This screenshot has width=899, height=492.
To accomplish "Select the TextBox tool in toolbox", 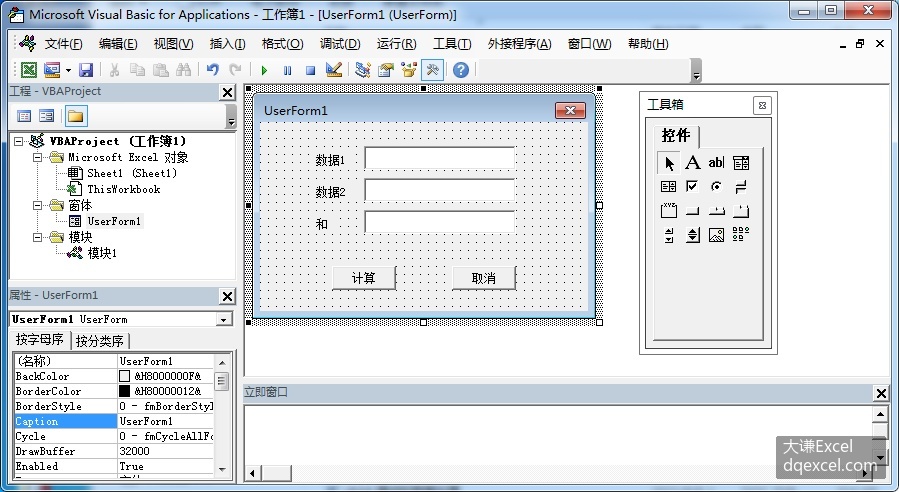I will pyautogui.click(x=716, y=163).
